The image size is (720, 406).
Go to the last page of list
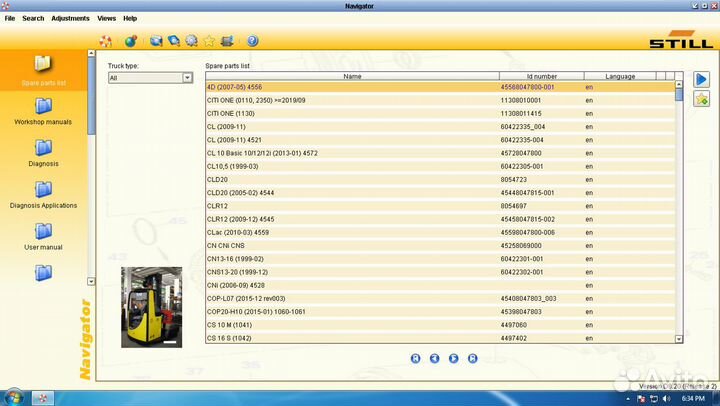472,357
